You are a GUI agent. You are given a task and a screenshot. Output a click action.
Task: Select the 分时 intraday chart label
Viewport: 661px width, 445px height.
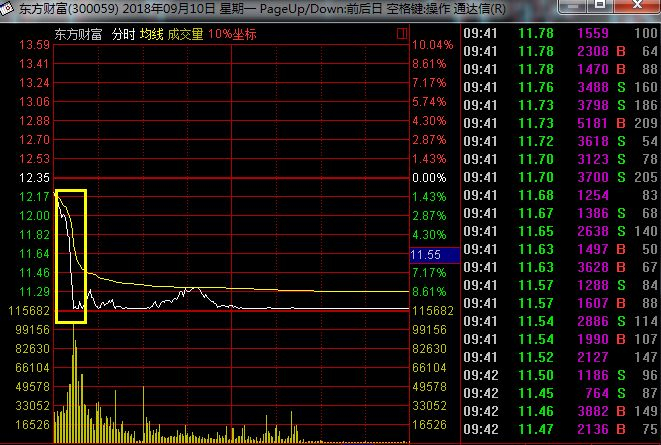point(123,34)
